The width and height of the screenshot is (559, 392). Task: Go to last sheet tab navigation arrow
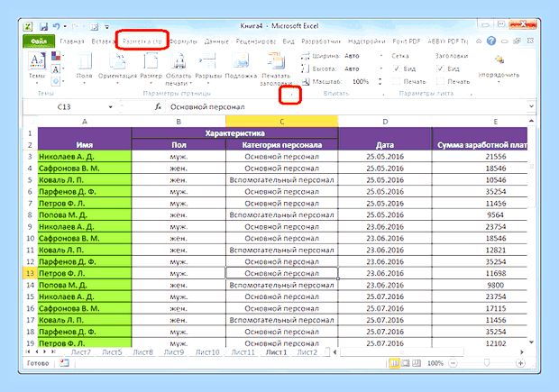tap(53, 351)
